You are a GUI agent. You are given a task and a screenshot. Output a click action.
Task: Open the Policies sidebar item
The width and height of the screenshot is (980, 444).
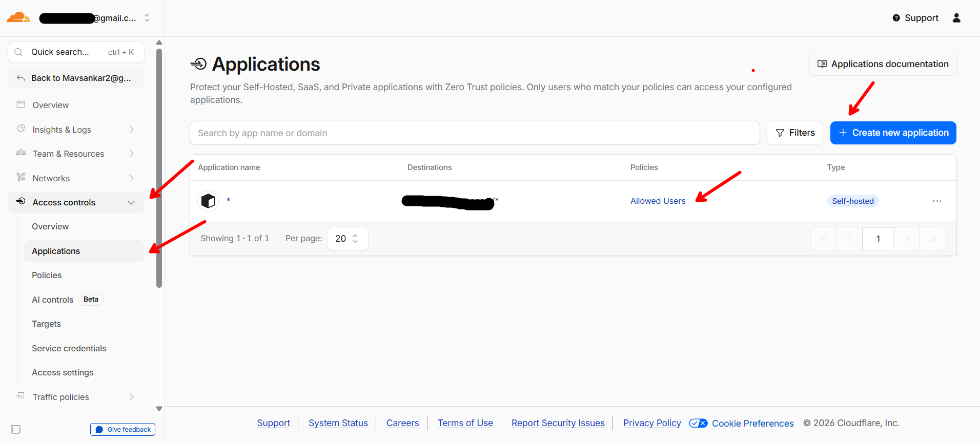47,276
